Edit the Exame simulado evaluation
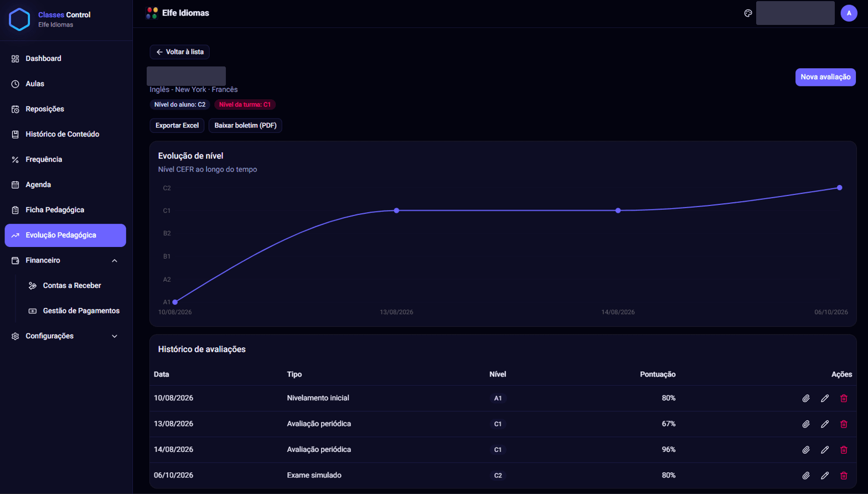 point(825,475)
